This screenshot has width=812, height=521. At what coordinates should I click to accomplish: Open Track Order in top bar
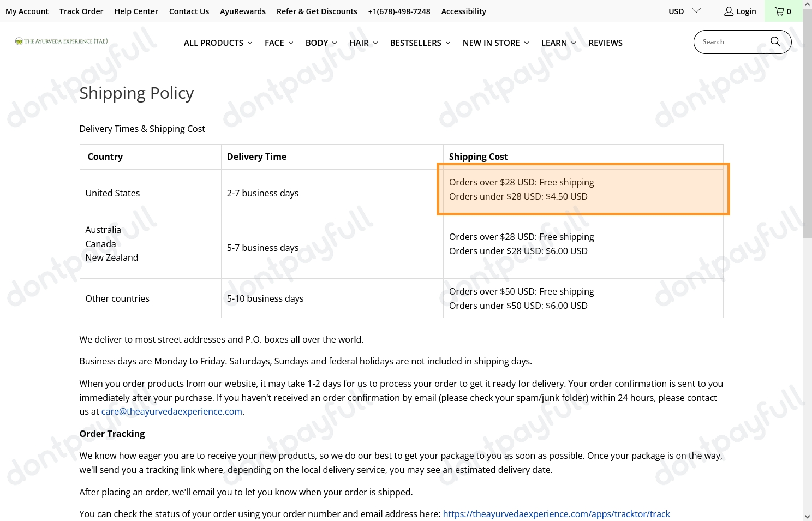coord(81,11)
